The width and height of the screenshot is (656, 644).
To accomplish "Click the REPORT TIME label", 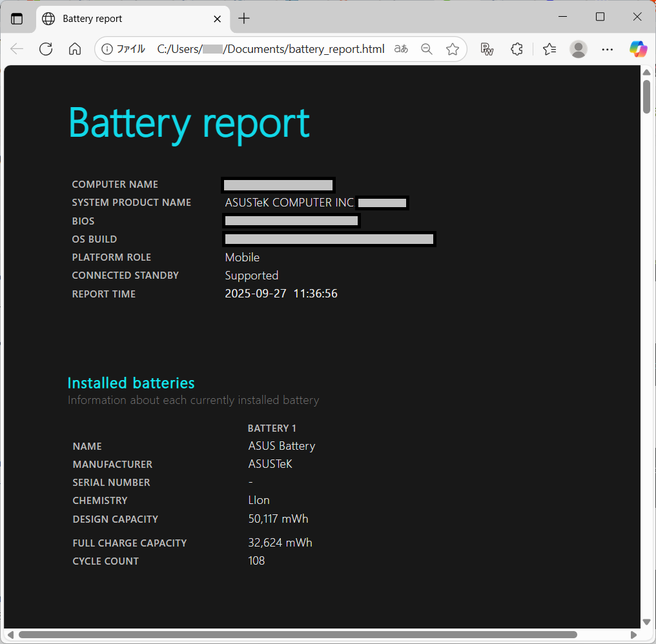I will tap(104, 294).
